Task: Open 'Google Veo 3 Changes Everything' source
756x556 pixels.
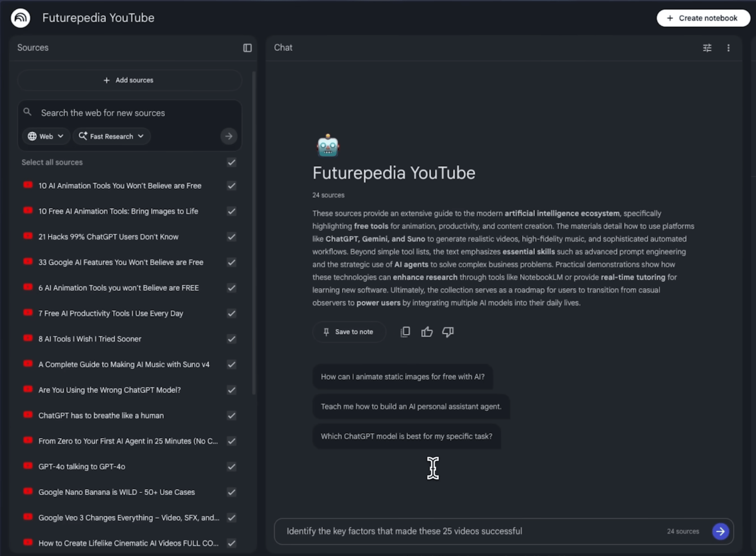Action: click(129, 518)
